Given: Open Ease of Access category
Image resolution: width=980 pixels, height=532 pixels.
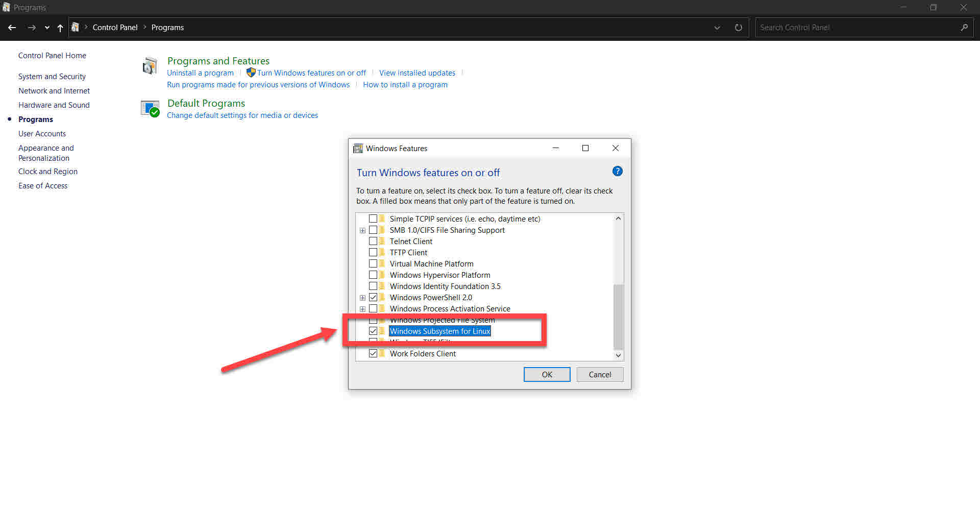Looking at the screenshot, I should tap(43, 186).
